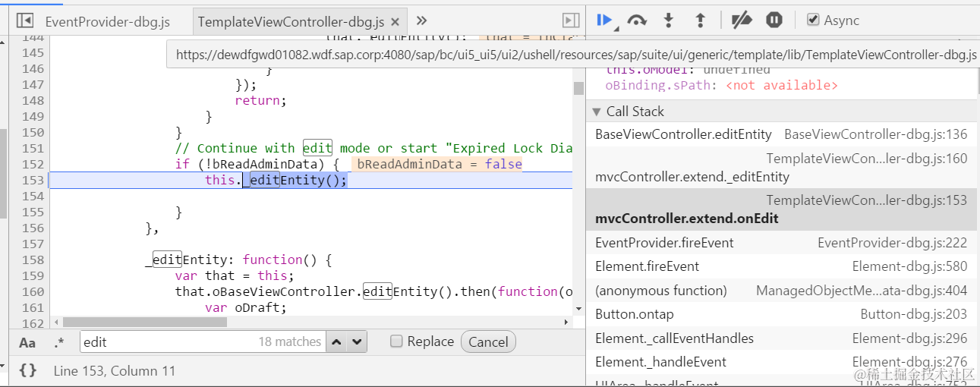Click 'var oDraft;' on line 161
980x387 pixels.
(246, 307)
